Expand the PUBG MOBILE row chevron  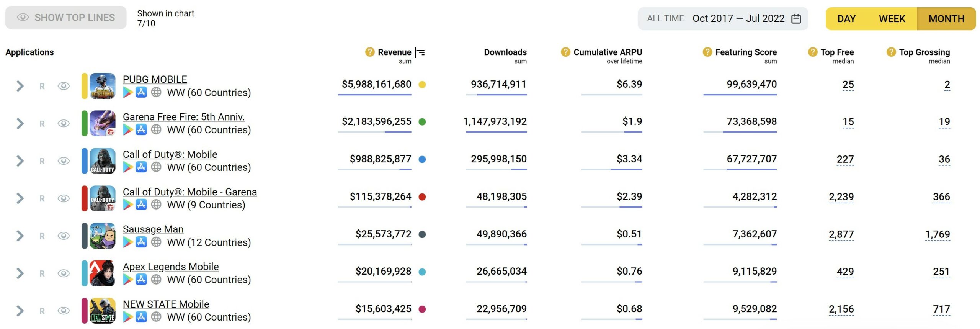point(20,86)
